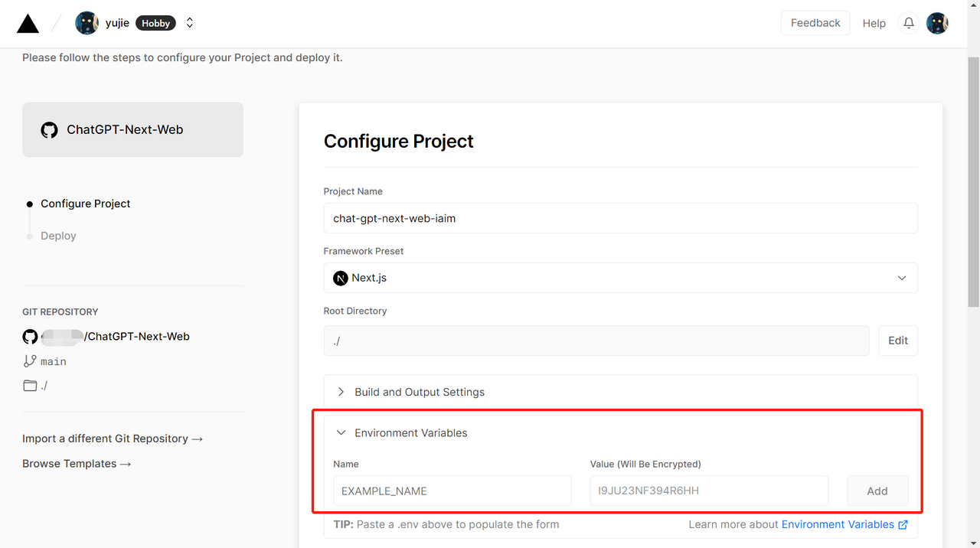Click the Feedback button
This screenshot has width=980, height=548.
point(815,23)
